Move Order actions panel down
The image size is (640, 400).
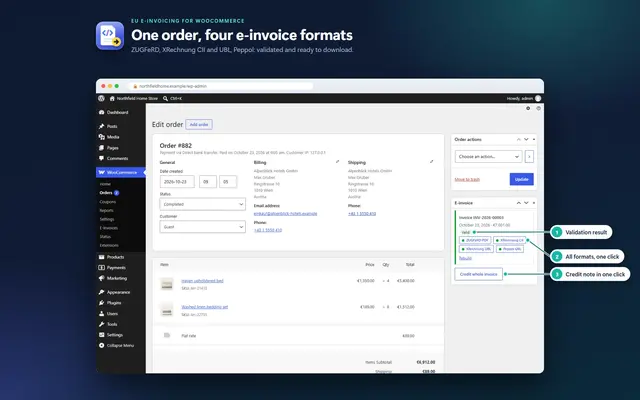point(526,140)
